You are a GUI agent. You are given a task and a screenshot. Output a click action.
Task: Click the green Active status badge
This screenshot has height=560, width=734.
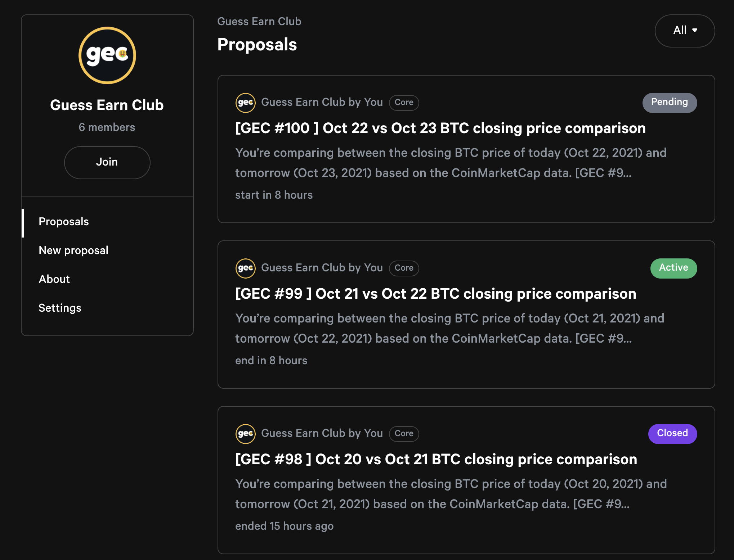[673, 268]
